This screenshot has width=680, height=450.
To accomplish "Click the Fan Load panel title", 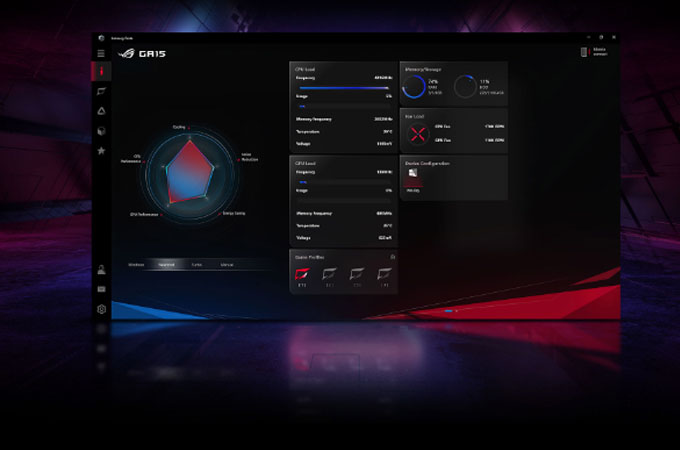I will pyautogui.click(x=414, y=116).
